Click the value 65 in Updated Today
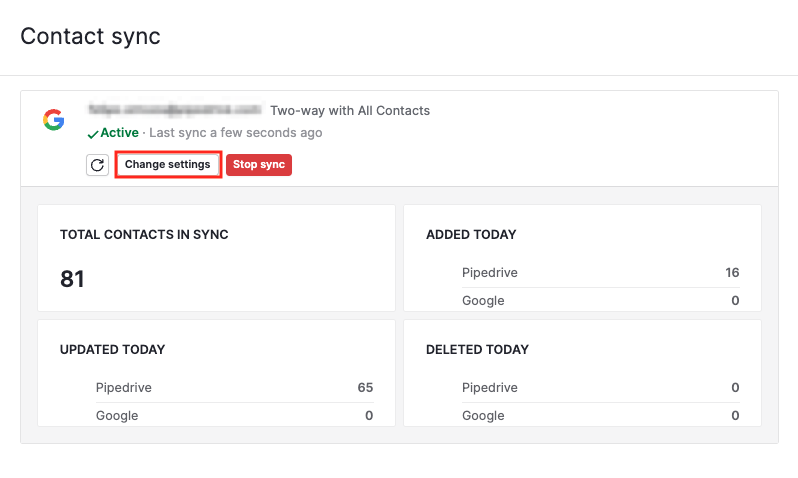This screenshot has width=798, height=478. (365, 388)
